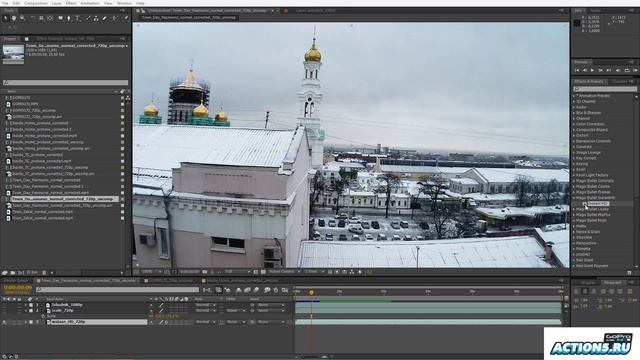Screen dimensions: 640x360
Task: Select the Brush tool
Action: [88, 18]
